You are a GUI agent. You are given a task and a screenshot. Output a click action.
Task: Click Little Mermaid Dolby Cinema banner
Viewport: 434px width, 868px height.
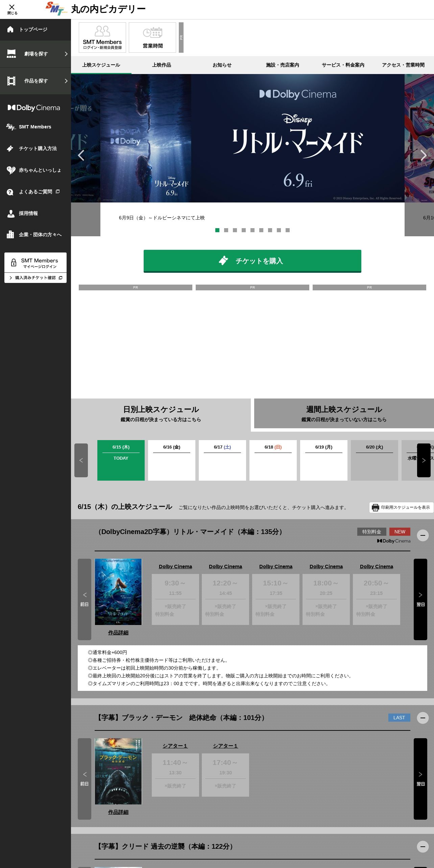point(252,138)
